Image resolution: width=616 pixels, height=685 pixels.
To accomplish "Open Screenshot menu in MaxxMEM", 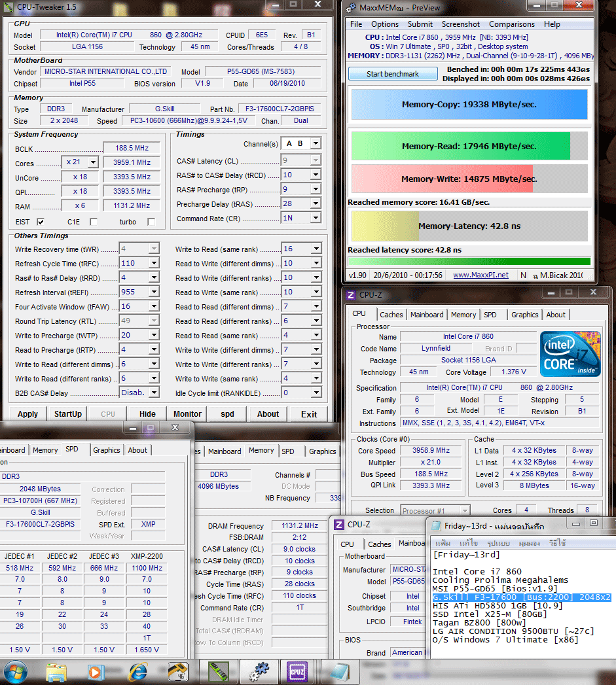I will coord(460,24).
